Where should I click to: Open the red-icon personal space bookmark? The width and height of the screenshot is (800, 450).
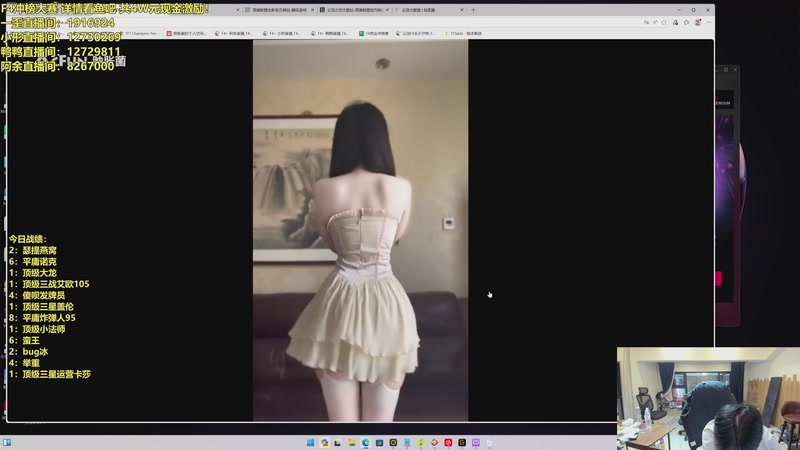point(186,33)
